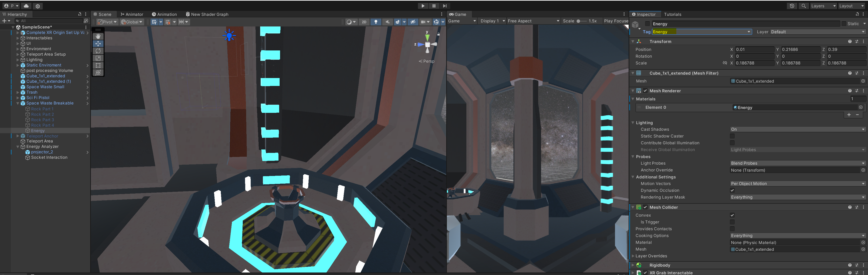Switch to the Animator tab
Screen dimensions: 868x275
132,14
